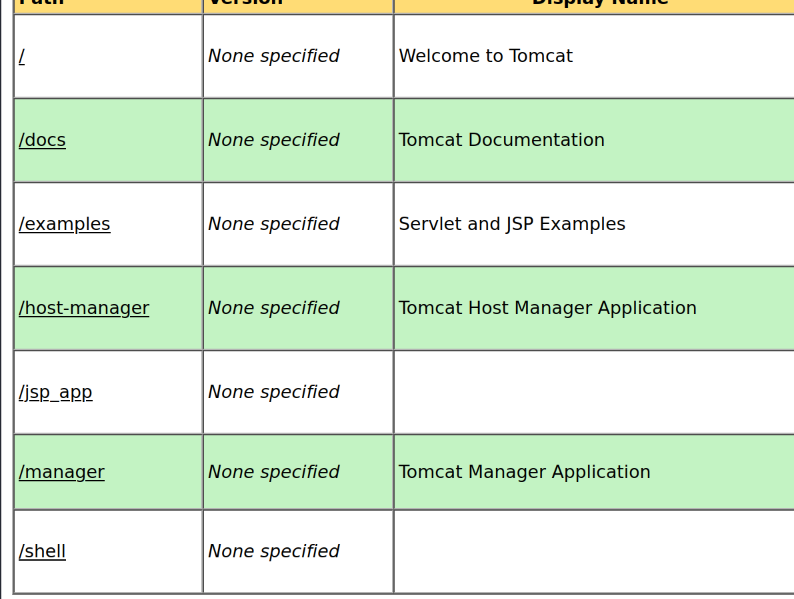Open the root / path link
The height and width of the screenshot is (599, 794).
(x=22, y=57)
